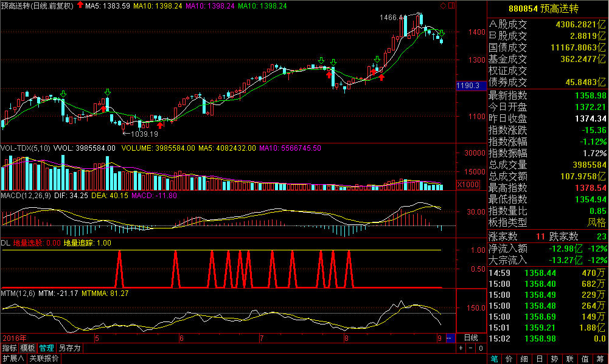609x364 pixels.
Task: Click the "0" reset button beside zoom controls
Action: 480,348
